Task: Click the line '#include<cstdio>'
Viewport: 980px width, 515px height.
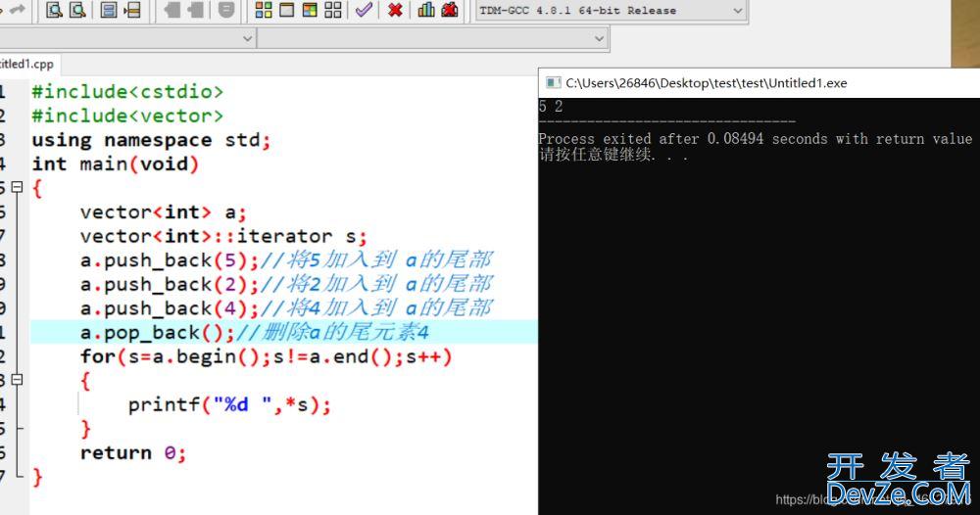Action: pos(127,92)
